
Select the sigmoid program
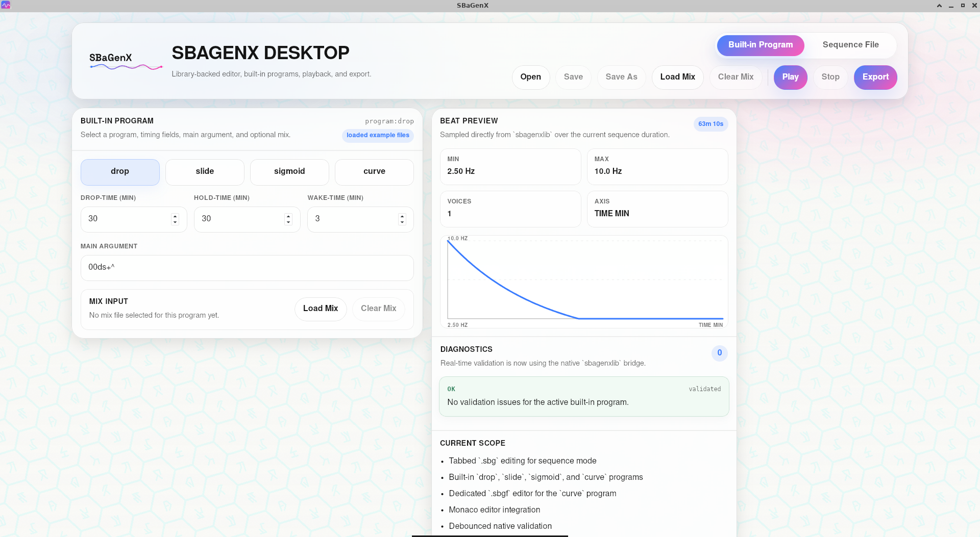point(289,171)
